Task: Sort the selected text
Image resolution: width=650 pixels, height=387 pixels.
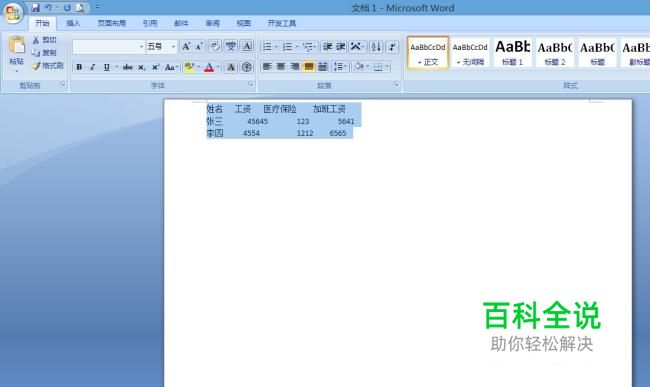Action: click(376, 47)
